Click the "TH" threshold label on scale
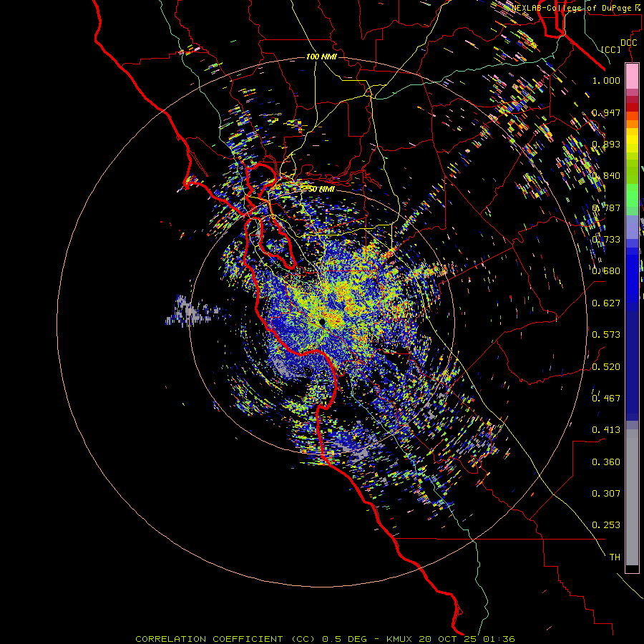Image resolution: width=644 pixels, height=644 pixels. [x=615, y=557]
